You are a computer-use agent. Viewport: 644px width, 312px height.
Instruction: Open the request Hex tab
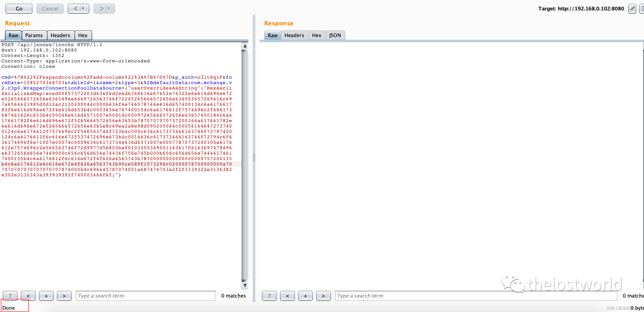point(83,35)
